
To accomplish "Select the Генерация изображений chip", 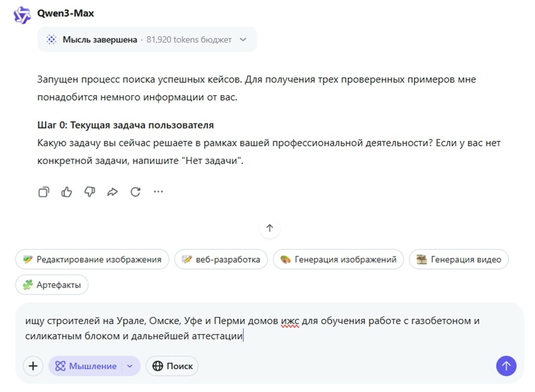I will (338, 259).
